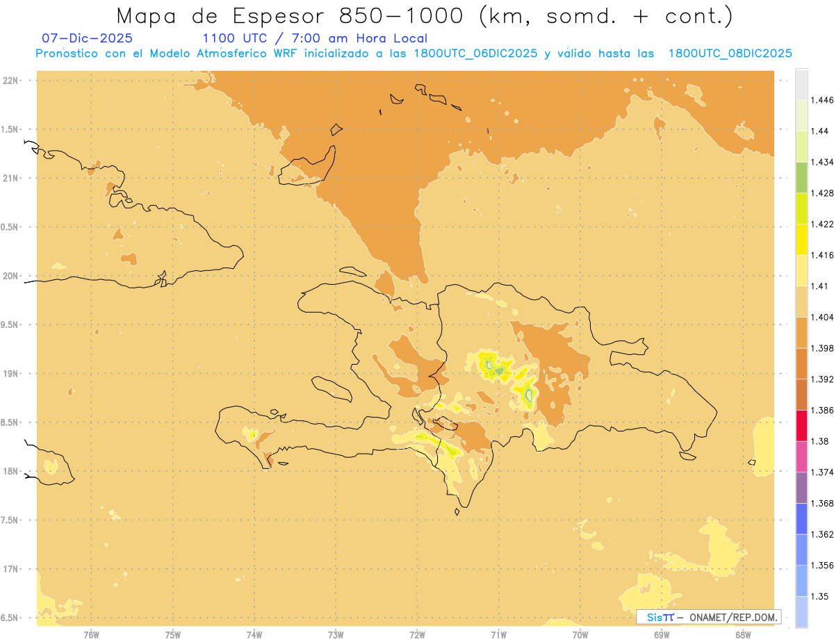Click the '74W' longitude label
Viewport: 834px width, 644px height.
point(254,634)
